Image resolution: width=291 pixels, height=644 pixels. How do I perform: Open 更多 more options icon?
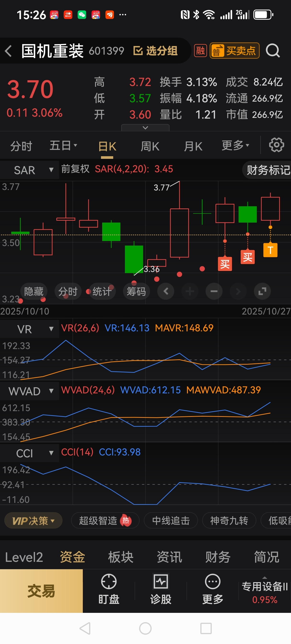(x=213, y=589)
